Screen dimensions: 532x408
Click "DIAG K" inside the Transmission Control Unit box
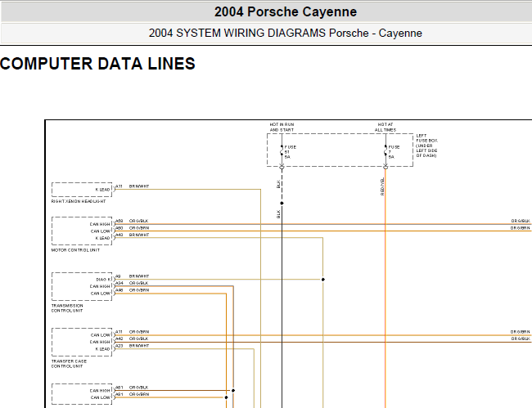(103, 280)
